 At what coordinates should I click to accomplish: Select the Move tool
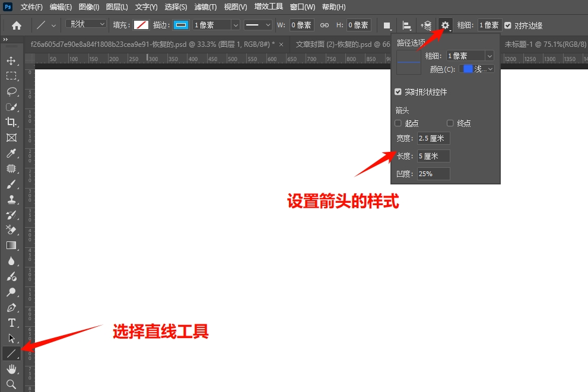(x=12, y=60)
